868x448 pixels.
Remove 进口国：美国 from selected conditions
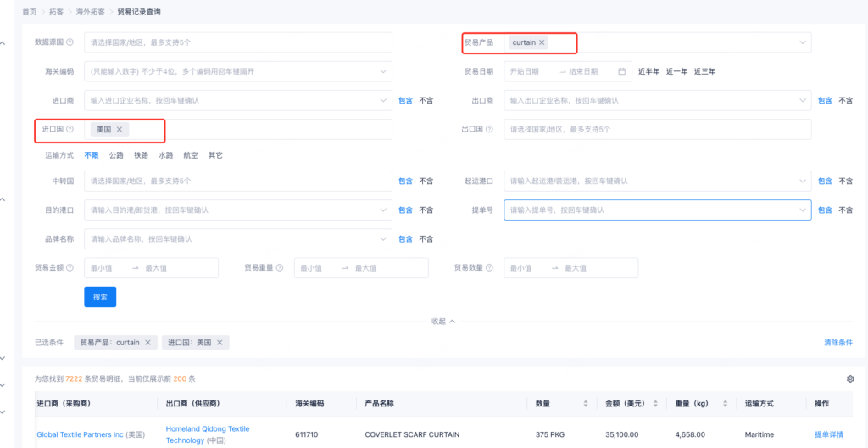point(220,343)
